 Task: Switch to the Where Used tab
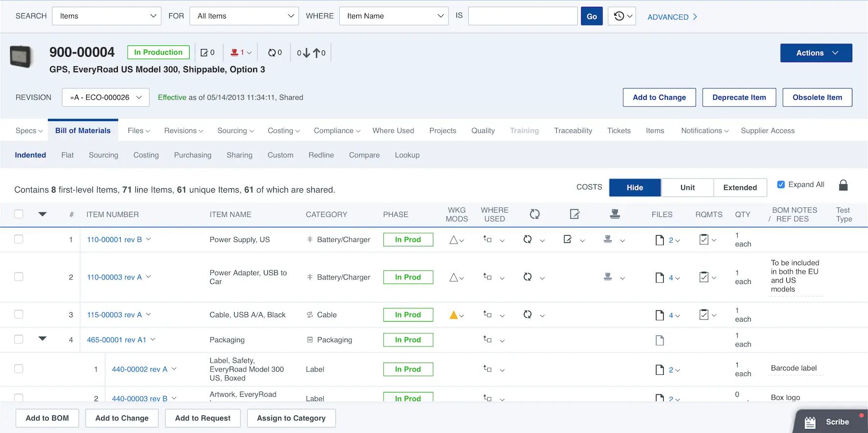(x=393, y=130)
